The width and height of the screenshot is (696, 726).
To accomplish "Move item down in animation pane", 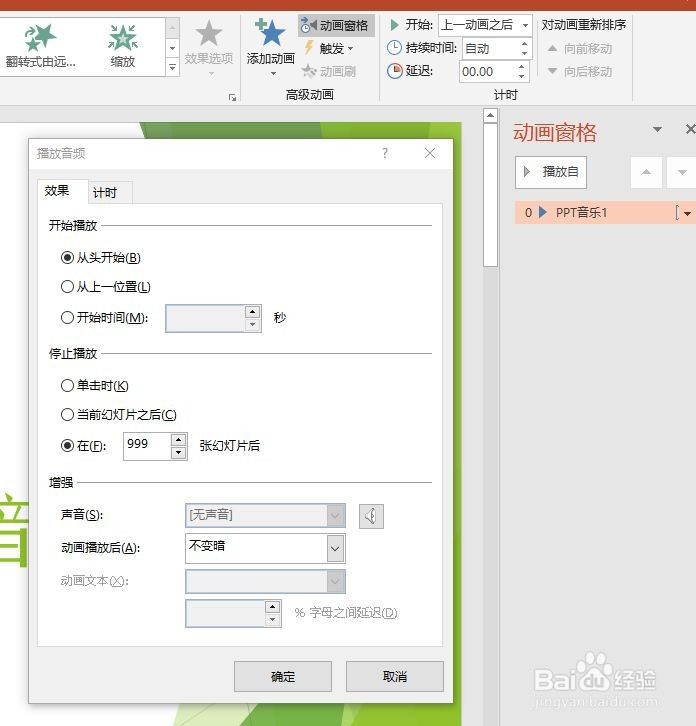I will coord(682,172).
